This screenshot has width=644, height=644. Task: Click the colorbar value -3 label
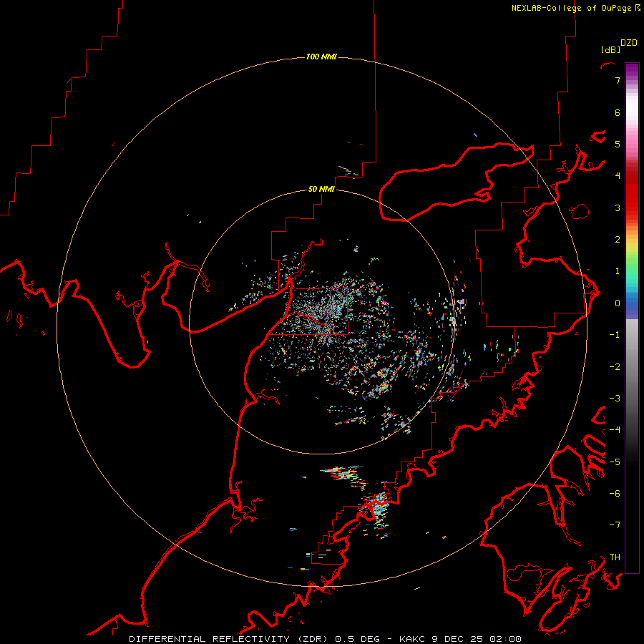click(615, 399)
